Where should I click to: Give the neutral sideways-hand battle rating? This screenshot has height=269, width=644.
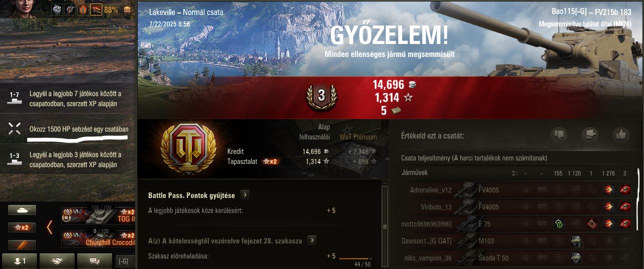590,135
